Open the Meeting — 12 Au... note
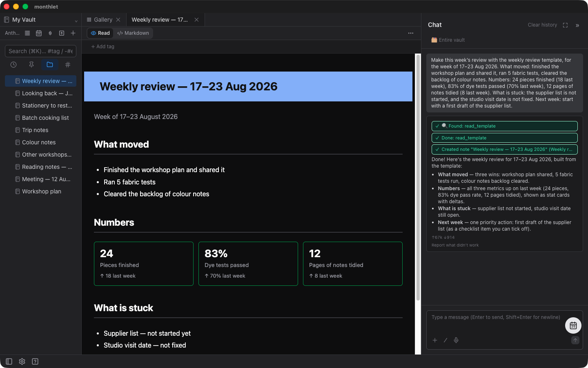This screenshot has height=368, width=588. tap(40, 179)
